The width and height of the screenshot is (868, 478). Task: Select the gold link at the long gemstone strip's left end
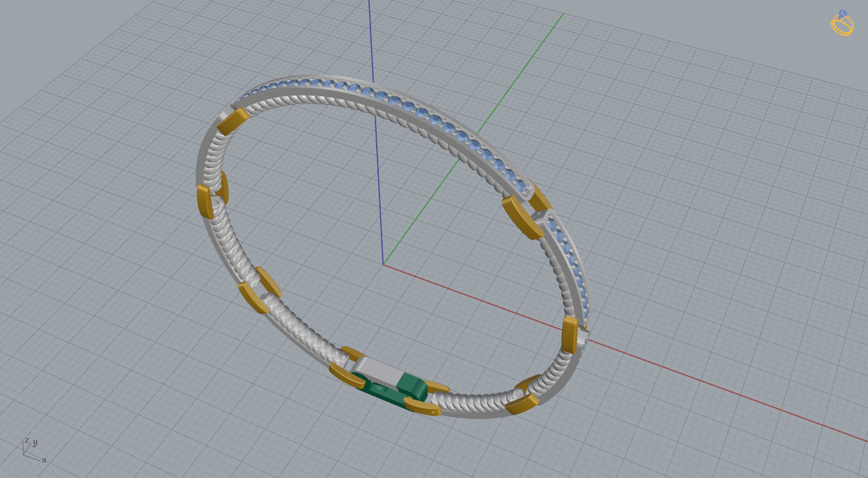[233, 121]
